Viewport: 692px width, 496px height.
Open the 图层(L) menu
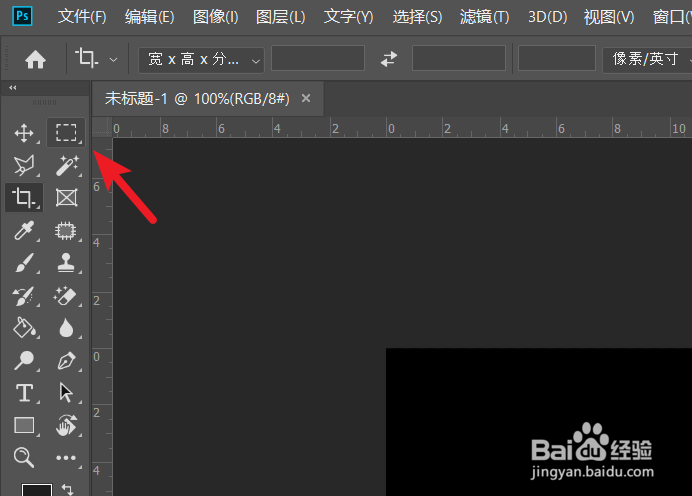[281, 17]
